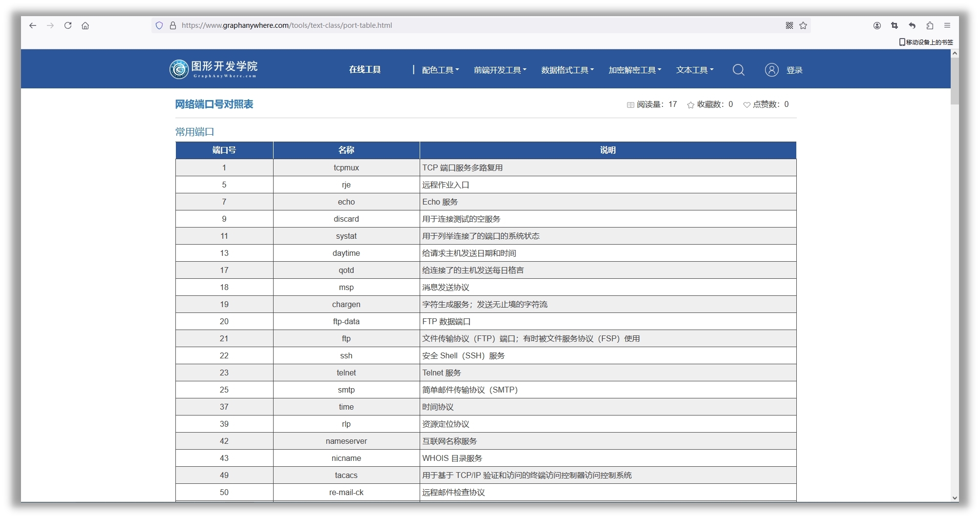Screen dimensions: 980x519
Task: Click the 'WHOIS 目录服务' description
Action: click(x=452, y=458)
